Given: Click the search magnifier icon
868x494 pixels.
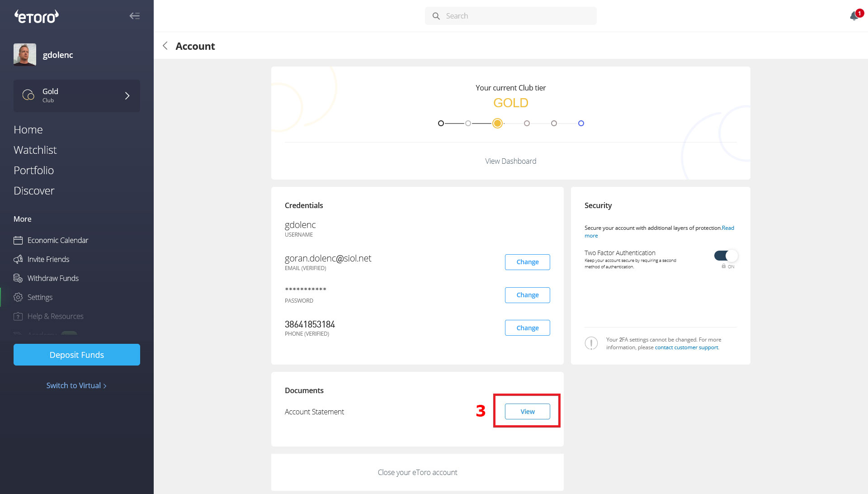Looking at the screenshot, I should click(x=436, y=16).
